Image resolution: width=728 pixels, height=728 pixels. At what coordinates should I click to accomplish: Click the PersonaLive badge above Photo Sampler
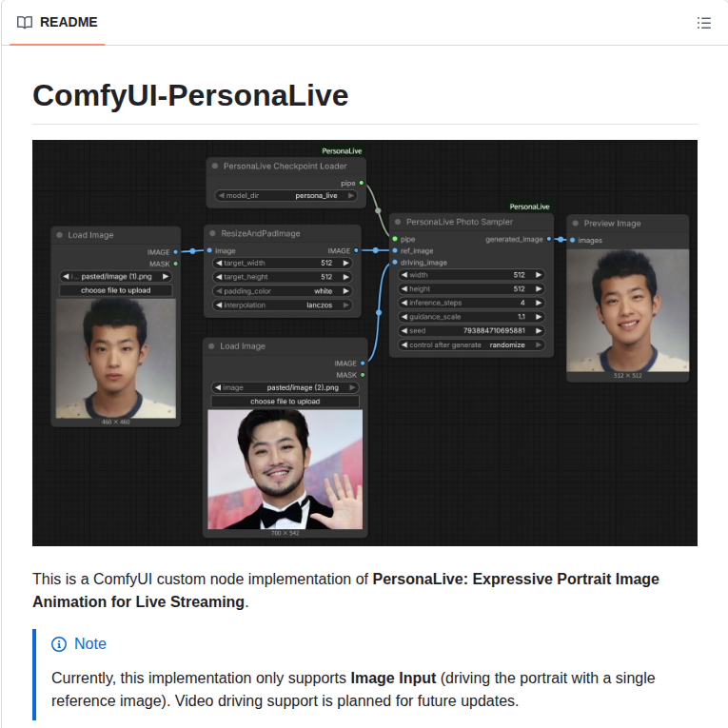(x=529, y=207)
